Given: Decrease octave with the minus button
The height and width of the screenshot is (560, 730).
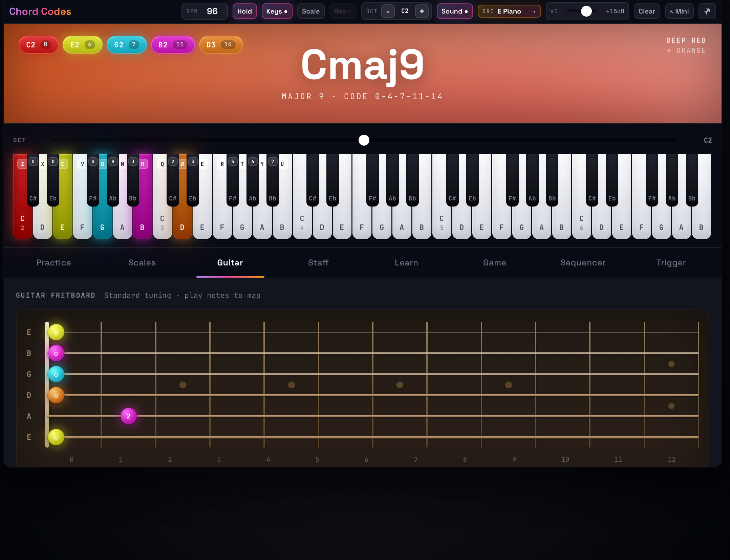Looking at the screenshot, I should coord(388,11).
